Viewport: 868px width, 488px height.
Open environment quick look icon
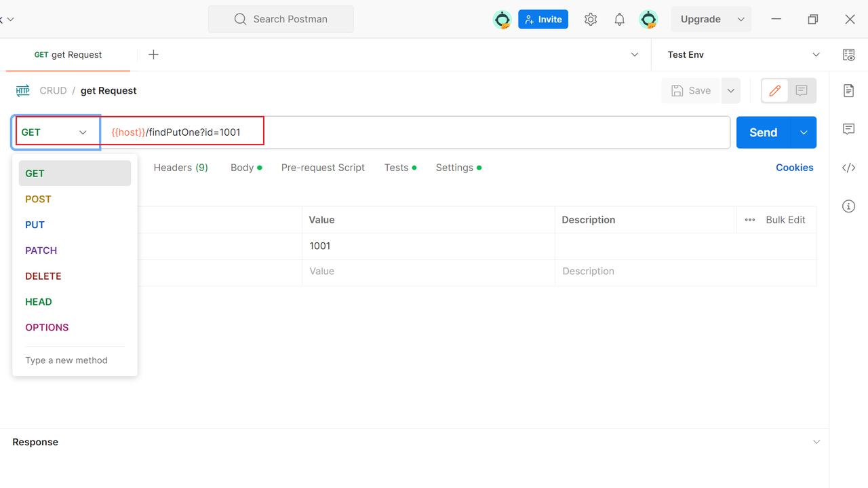click(x=848, y=55)
